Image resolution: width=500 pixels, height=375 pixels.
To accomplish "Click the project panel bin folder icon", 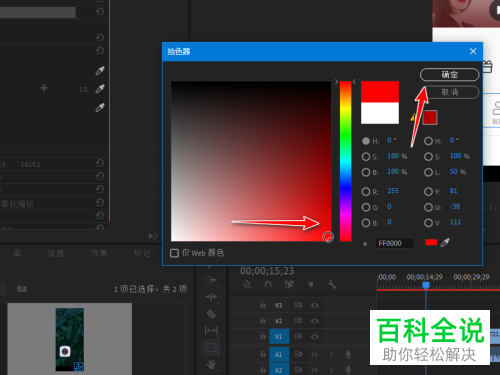I will (22, 288).
